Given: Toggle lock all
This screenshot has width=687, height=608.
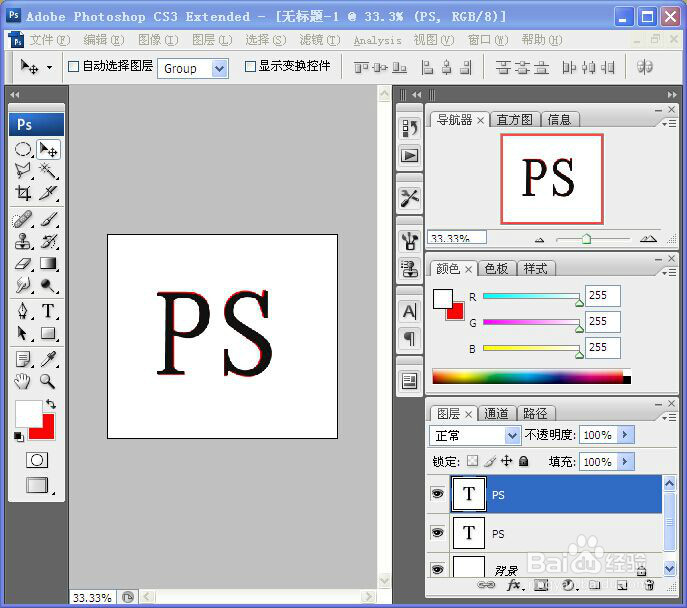Looking at the screenshot, I should click(524, 461).
